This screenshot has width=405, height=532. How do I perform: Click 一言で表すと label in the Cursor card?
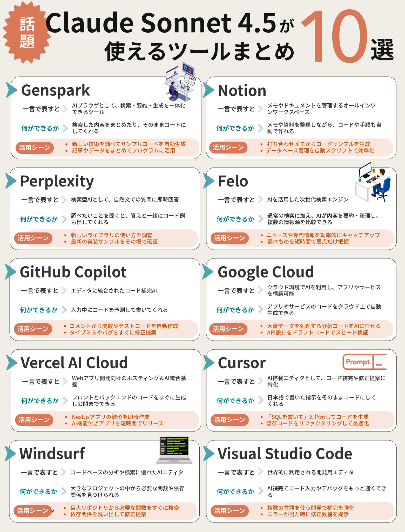[236, 382]
